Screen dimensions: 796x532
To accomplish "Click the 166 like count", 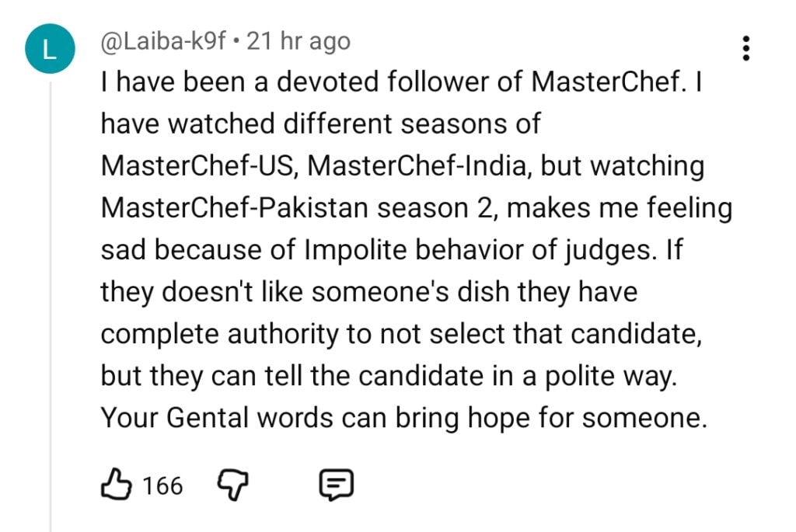I will (162, 486).
